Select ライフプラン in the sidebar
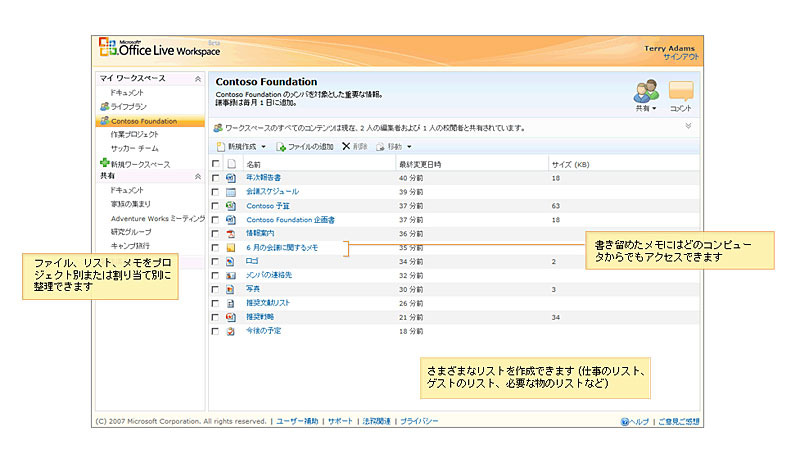 tap(129, 106)
